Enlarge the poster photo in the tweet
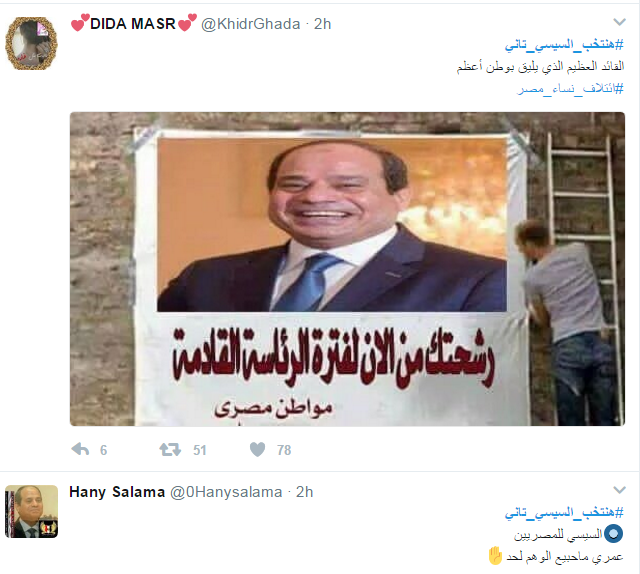Viewport: 640px width, 574px height. click(347, 269)
